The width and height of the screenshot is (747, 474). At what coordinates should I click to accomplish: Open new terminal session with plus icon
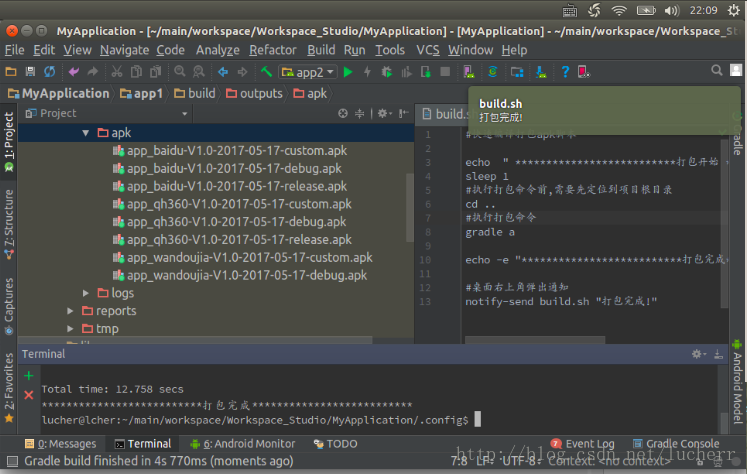click(x=29, y=376)
